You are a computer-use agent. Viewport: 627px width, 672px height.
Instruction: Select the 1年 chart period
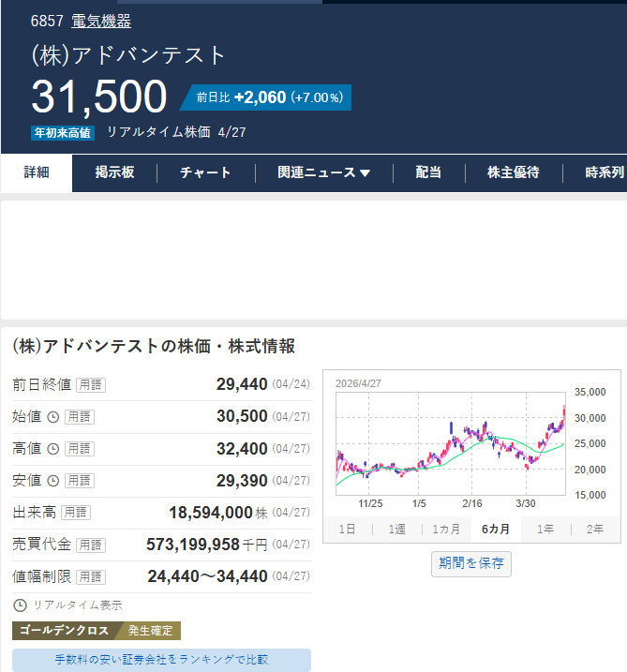tap(545, 530)
